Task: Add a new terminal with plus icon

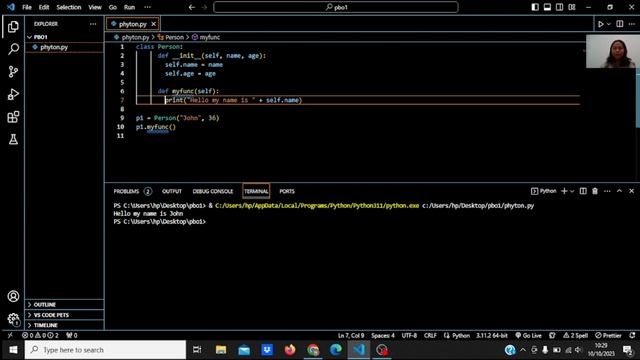Action: click(564, 191)
